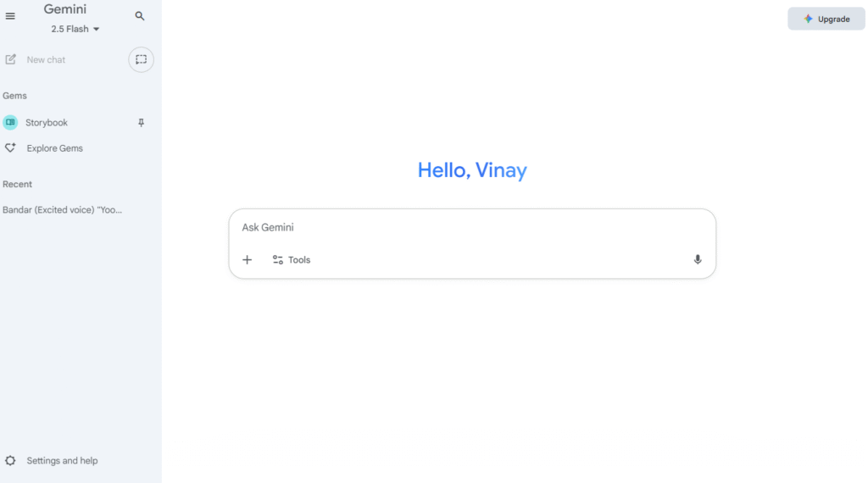Screen dimensions: 868x483
Task: Click the Storybook gem book icon
Action: 10,122
